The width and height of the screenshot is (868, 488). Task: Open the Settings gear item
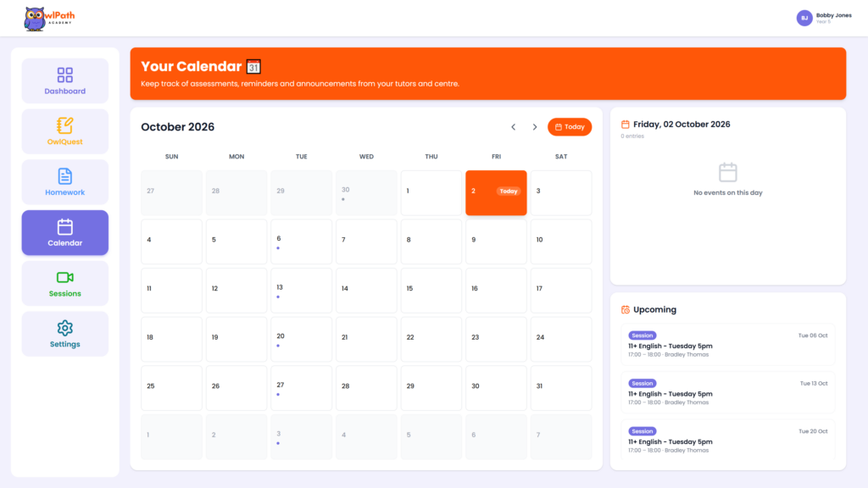64,334
